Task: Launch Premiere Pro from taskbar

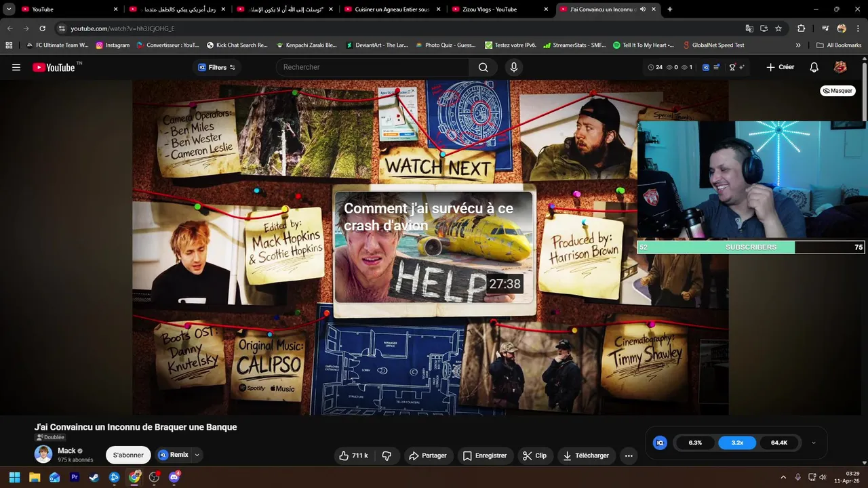Action: 75,477
